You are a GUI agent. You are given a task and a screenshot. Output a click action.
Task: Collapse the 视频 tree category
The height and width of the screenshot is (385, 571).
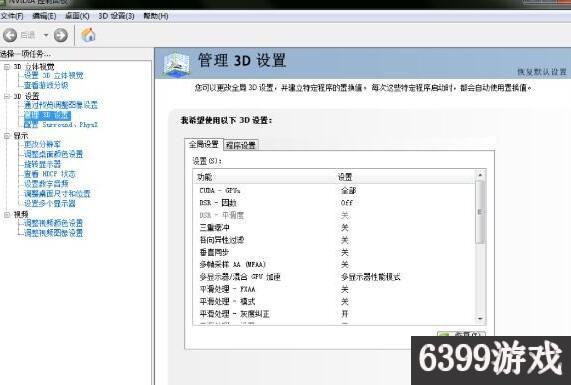7,215
